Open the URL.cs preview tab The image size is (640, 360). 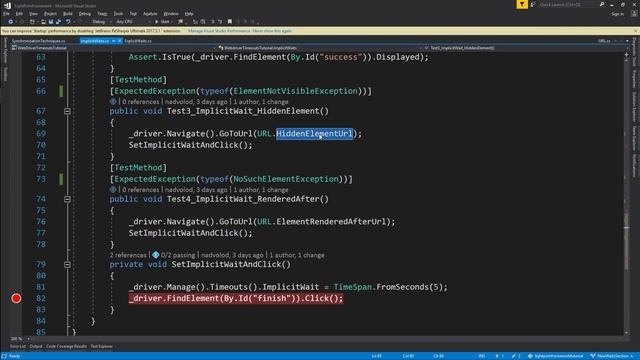[604, 41]
